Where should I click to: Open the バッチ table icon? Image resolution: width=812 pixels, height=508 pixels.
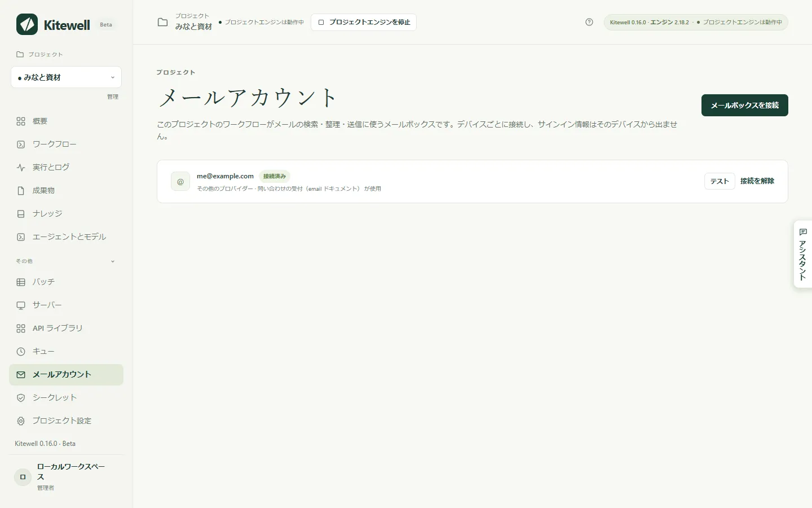pyautogui.click(x=21, y=282)
